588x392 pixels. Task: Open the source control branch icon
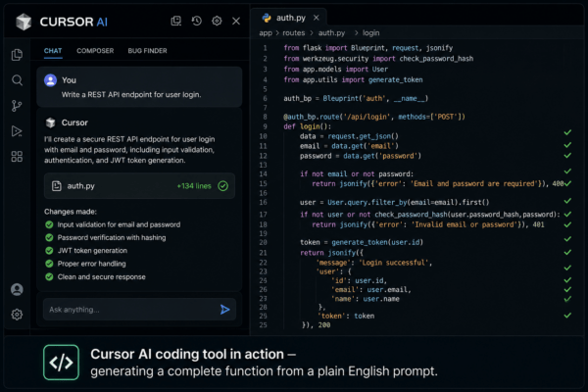tap(17, 106)
